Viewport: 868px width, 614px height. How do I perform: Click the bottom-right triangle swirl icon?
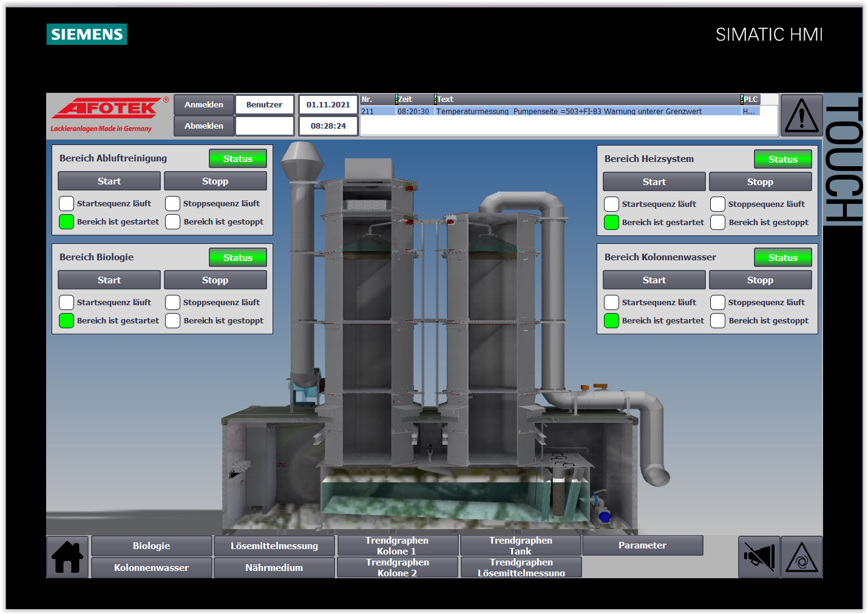[801, 557]
